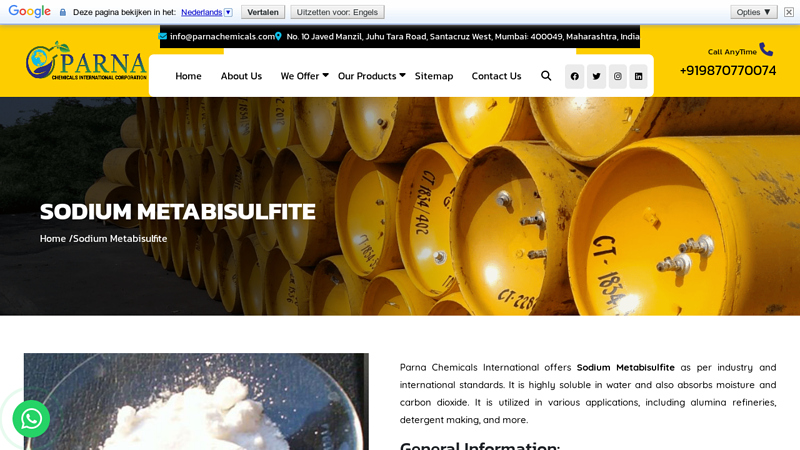Click the Parna Chemicals logo
The image size is (800, 450).
pyautogui.click(x=86, y=61)
